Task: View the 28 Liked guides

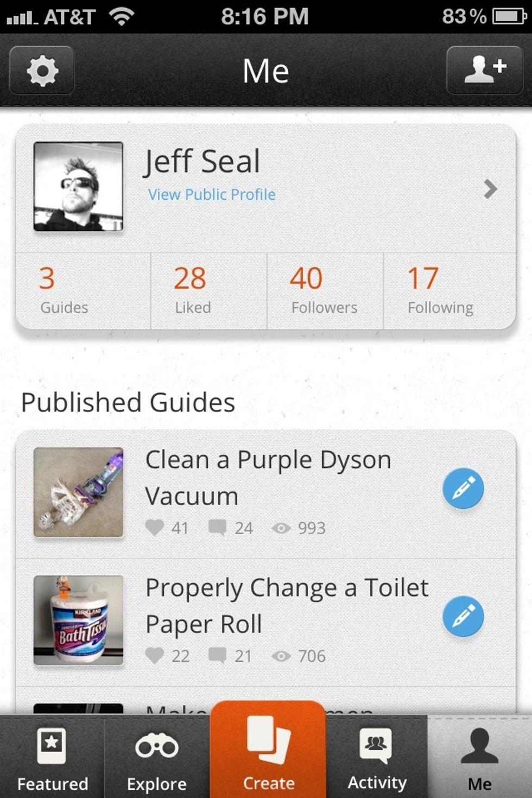Action: (x=192, y=291)
